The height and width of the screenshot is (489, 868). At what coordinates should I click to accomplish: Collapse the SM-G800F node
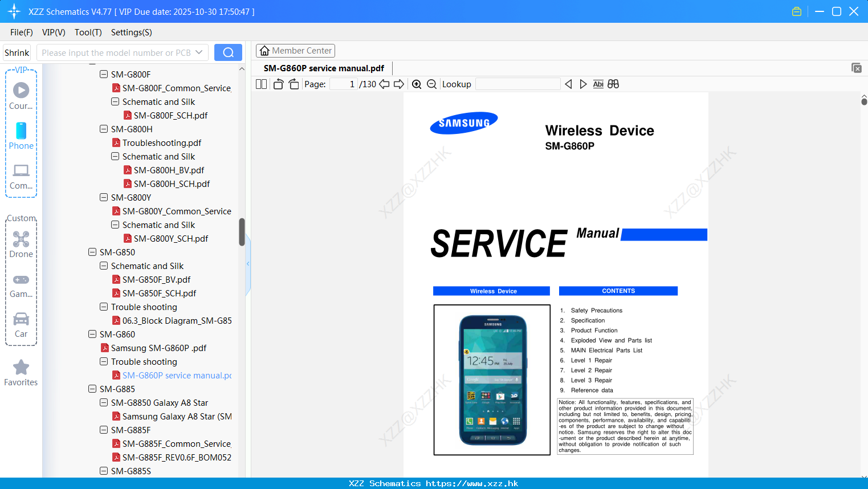click(x=104, y=74)
